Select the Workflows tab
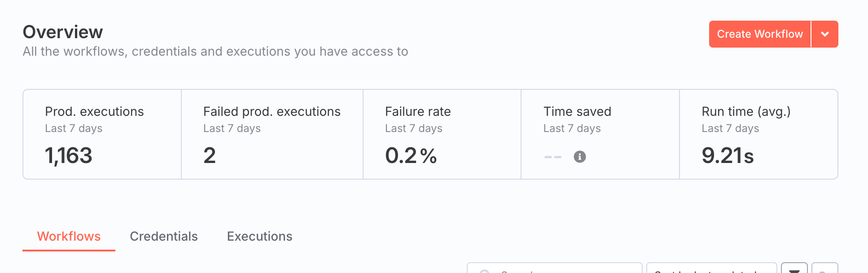Viewport: 868px width, 273px height. (x=69, y=236)
